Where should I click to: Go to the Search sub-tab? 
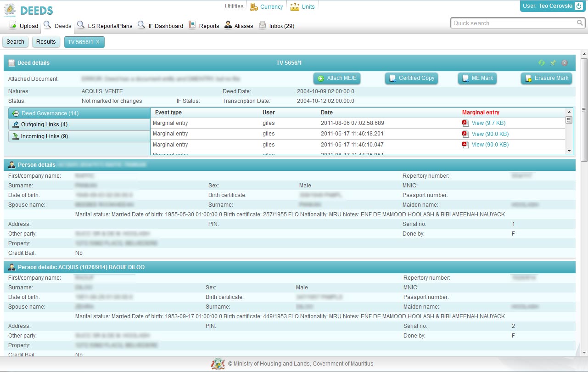15,42
